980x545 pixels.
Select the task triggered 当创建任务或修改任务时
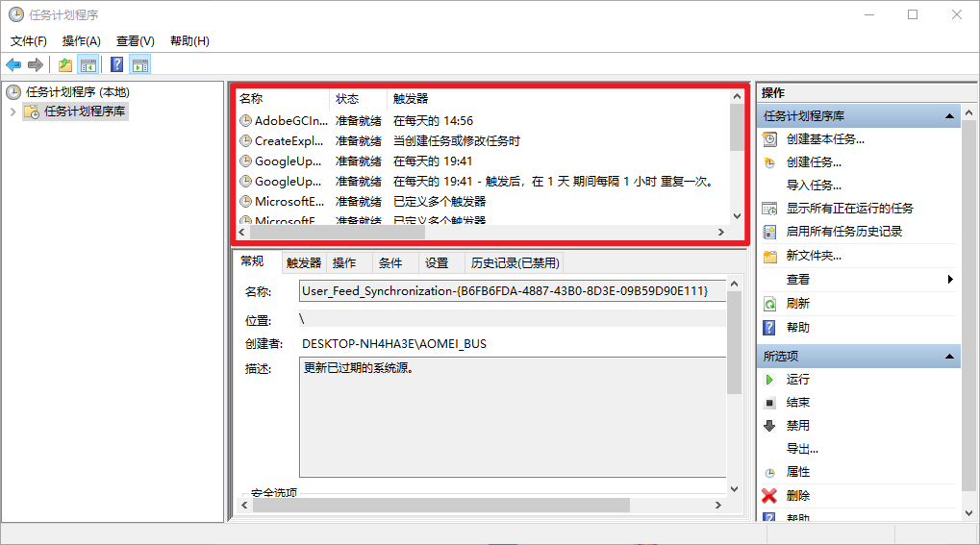(483, 140)
